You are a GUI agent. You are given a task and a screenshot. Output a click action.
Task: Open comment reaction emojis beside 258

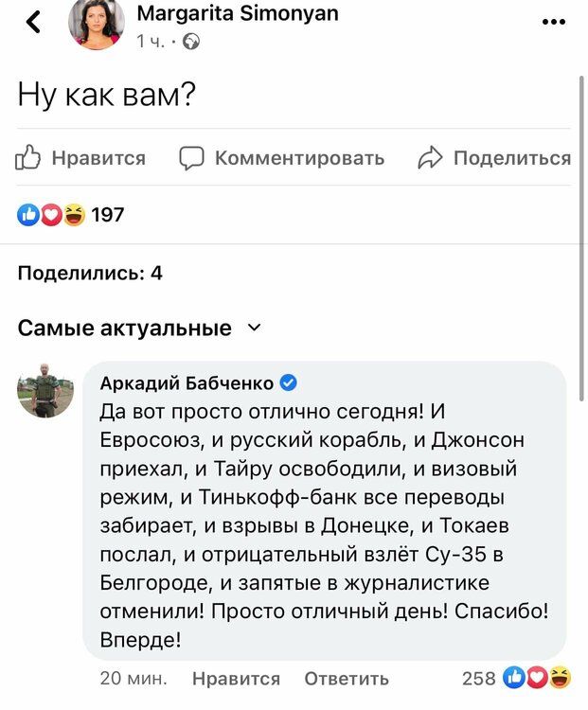[537, 677]
